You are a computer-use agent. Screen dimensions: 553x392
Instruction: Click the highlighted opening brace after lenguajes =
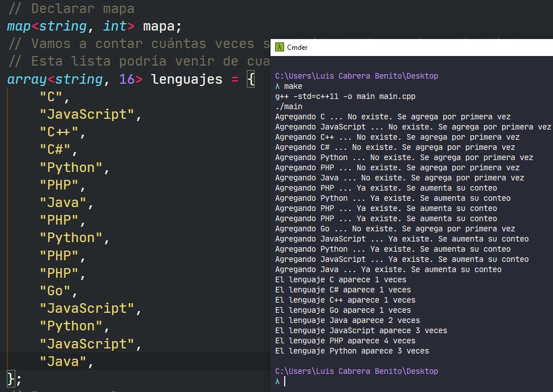251,79
